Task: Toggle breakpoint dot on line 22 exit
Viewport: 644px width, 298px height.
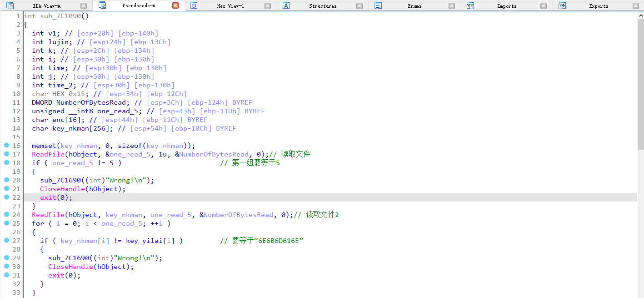Action: [x=6, y=197]
